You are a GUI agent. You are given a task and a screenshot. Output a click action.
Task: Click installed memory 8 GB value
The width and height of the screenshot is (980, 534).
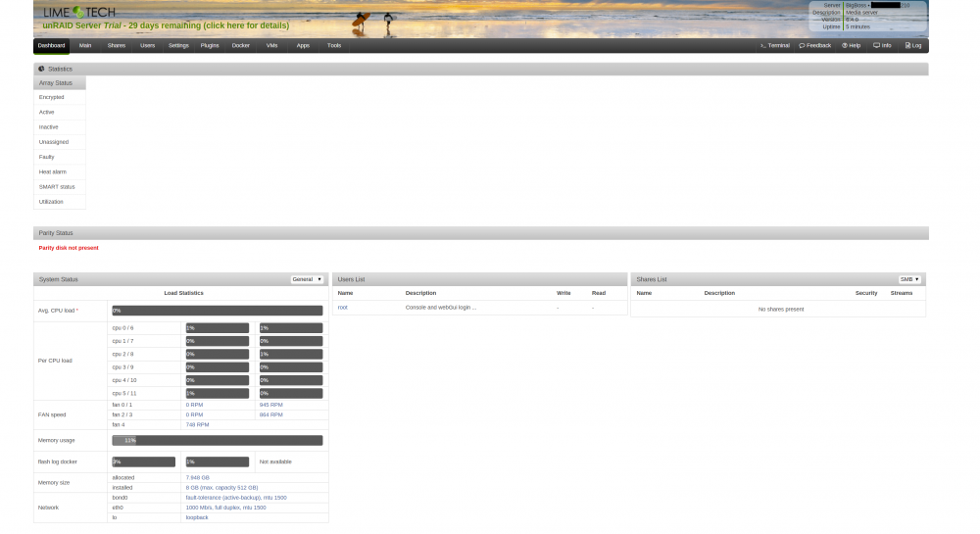(x=221, y=488)
